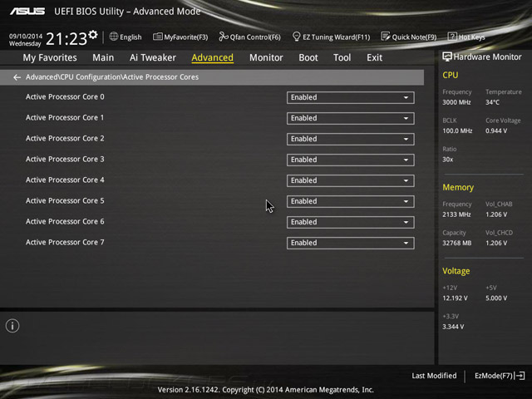Click CPU ratio value 30x

(x=448, y=160)
